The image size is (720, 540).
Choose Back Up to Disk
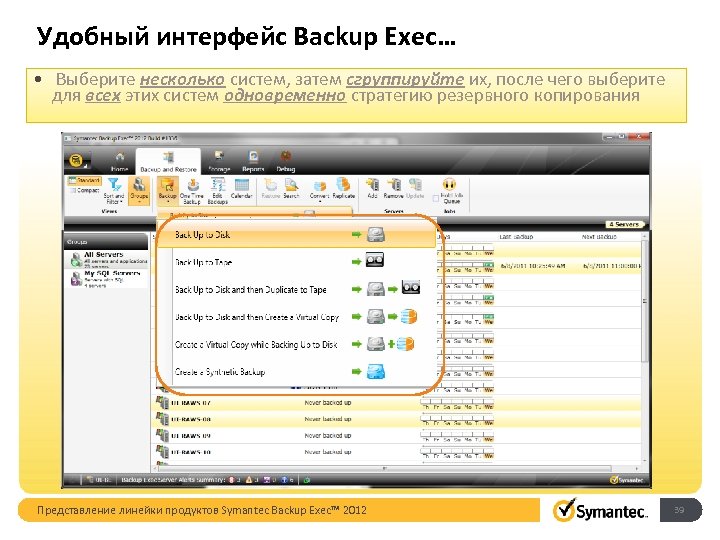[x=296, y=235]
